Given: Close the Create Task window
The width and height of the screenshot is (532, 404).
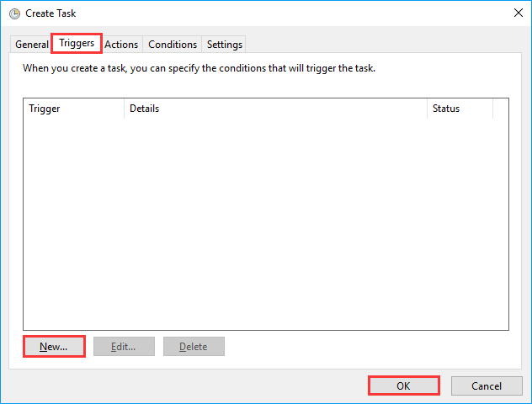Looking at the screenshot, I should coord(518,13).
